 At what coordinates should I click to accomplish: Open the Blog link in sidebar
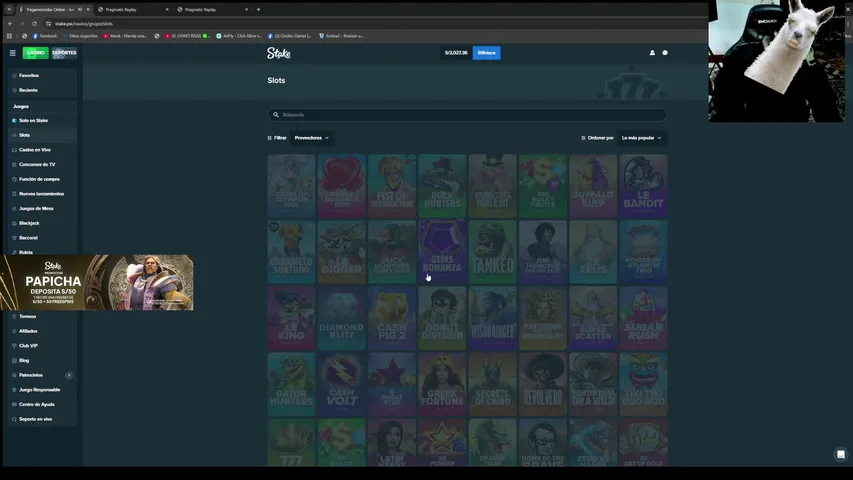point(42,360)
